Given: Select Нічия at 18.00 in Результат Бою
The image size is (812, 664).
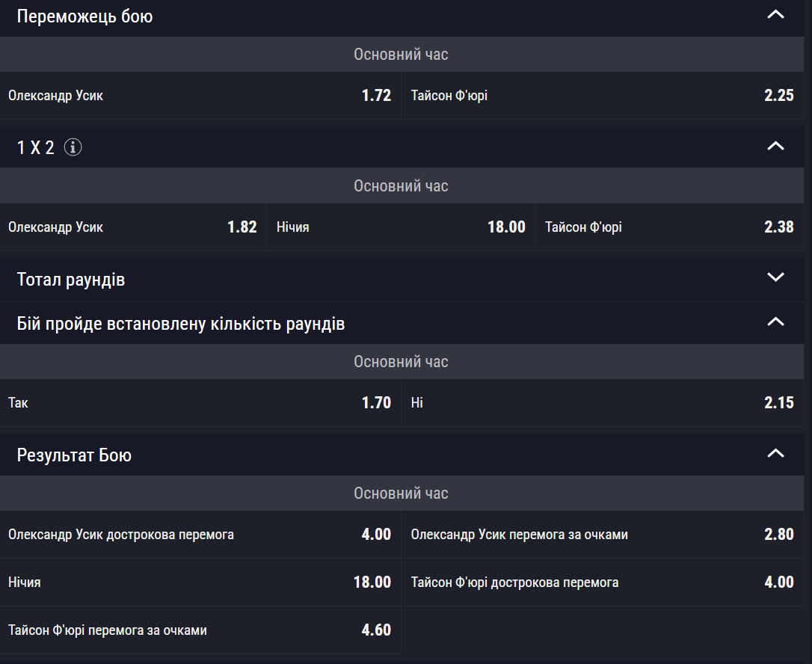Looking at the screenshot, I should click(x=200, y=582).
